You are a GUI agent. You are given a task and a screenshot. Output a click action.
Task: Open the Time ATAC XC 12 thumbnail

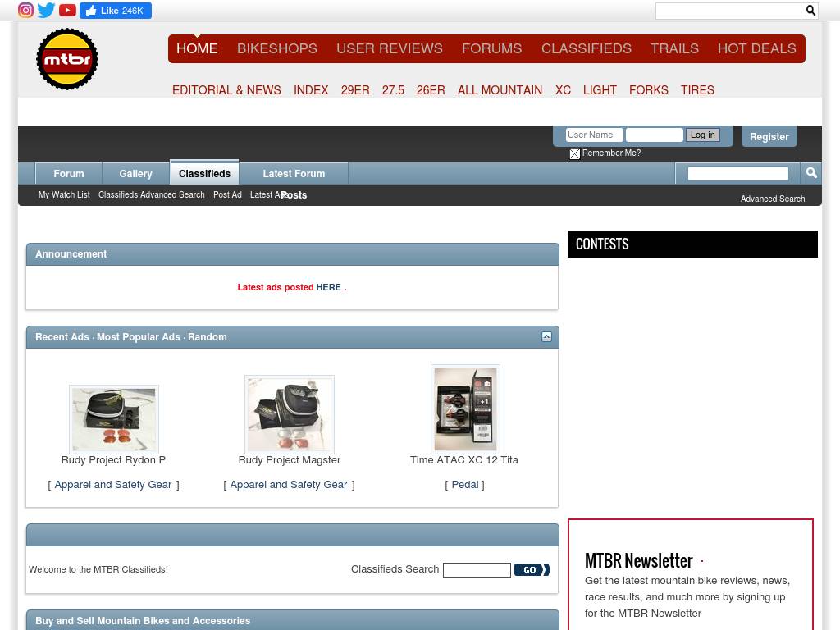465,409
